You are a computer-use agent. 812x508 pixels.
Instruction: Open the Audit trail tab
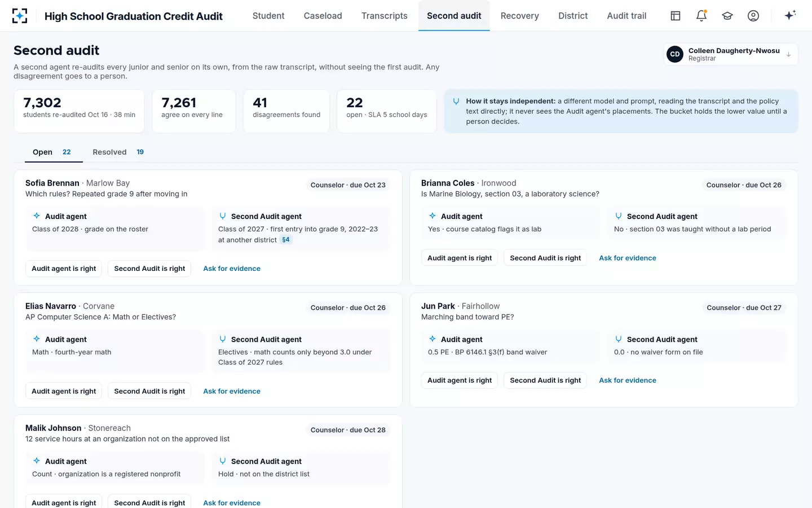(626, 16)
